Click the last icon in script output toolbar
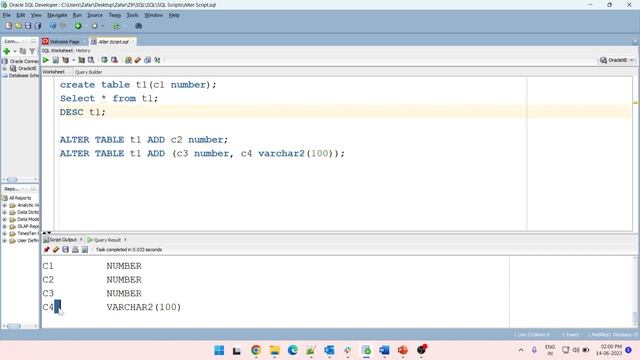640x360 pixels. [x=85, y=249]
